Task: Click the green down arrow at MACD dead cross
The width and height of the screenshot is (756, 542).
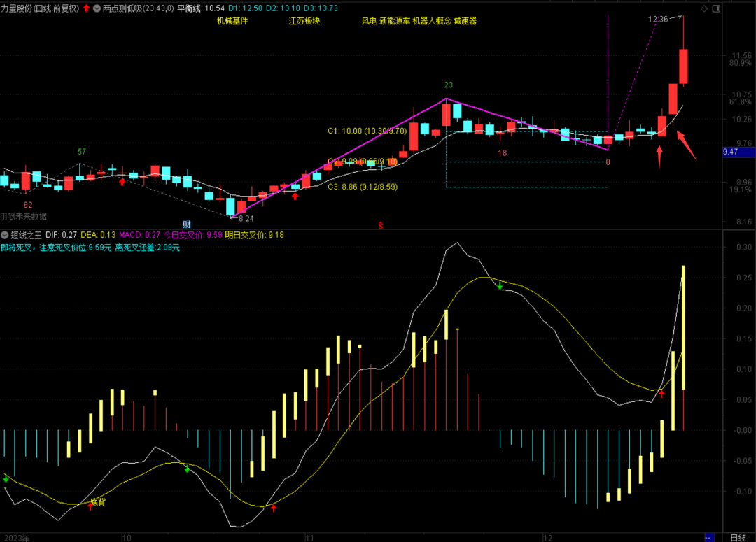Action: [x=500, y=285]
